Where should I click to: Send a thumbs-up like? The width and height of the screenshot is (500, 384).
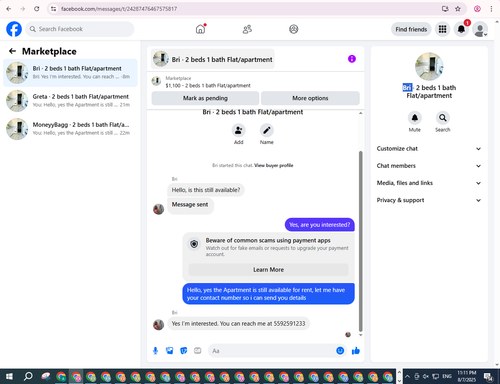356,351
